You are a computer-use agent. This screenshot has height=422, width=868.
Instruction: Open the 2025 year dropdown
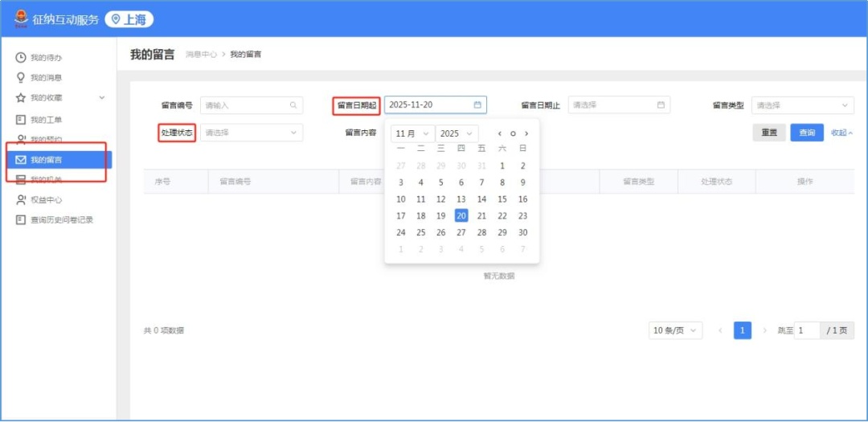coord(457,134)
